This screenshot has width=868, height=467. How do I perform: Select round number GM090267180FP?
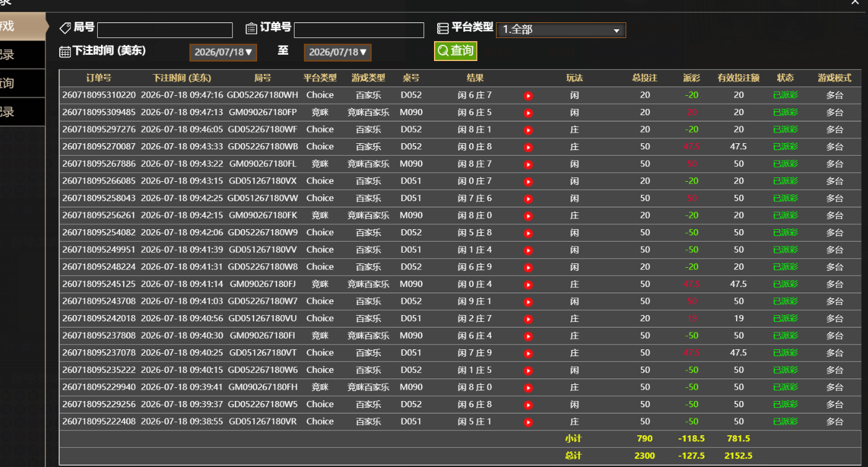click(x=262, y=113)
